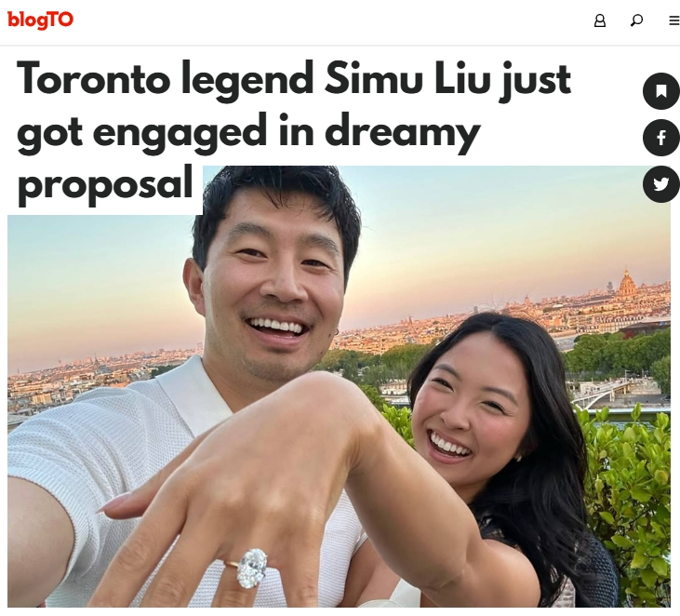Share the article on Facebook
Screen dimensions: 680x616
tap(660, 138)
